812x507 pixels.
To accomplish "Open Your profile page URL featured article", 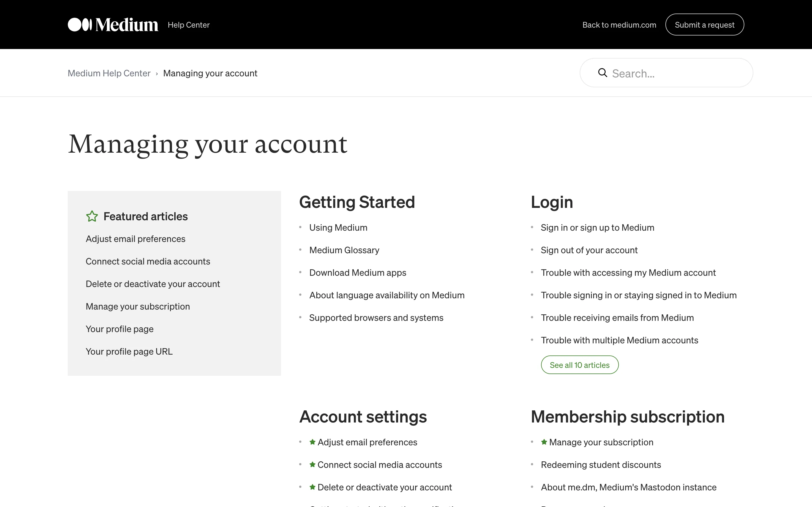I will (129, 352).
